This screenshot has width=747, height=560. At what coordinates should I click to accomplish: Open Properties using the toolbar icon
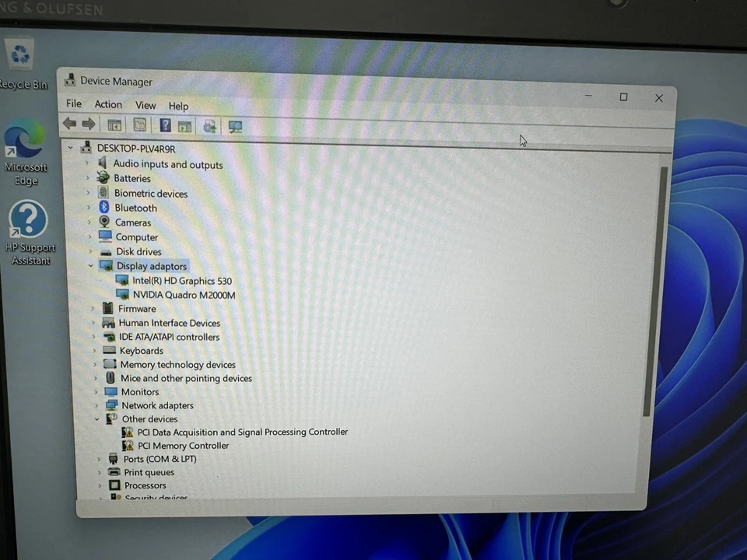tap(139, 124)
